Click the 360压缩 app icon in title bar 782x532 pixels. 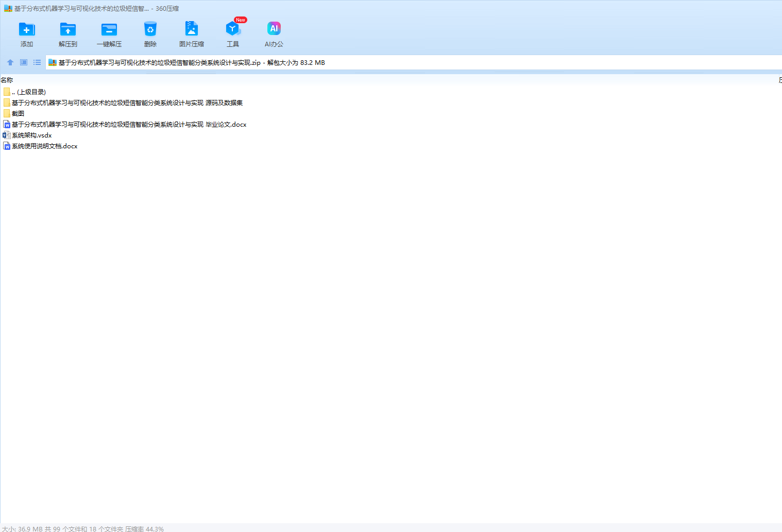point(8,8)
